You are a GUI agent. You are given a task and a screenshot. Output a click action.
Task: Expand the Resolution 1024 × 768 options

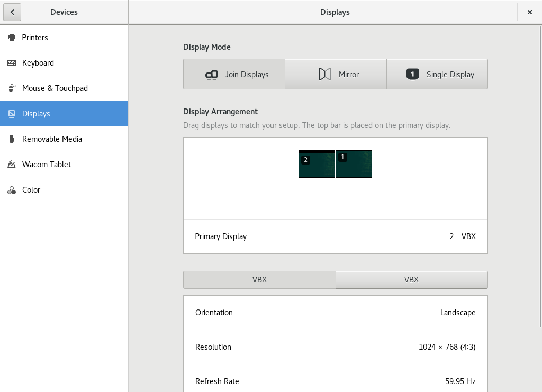point(335,347)
